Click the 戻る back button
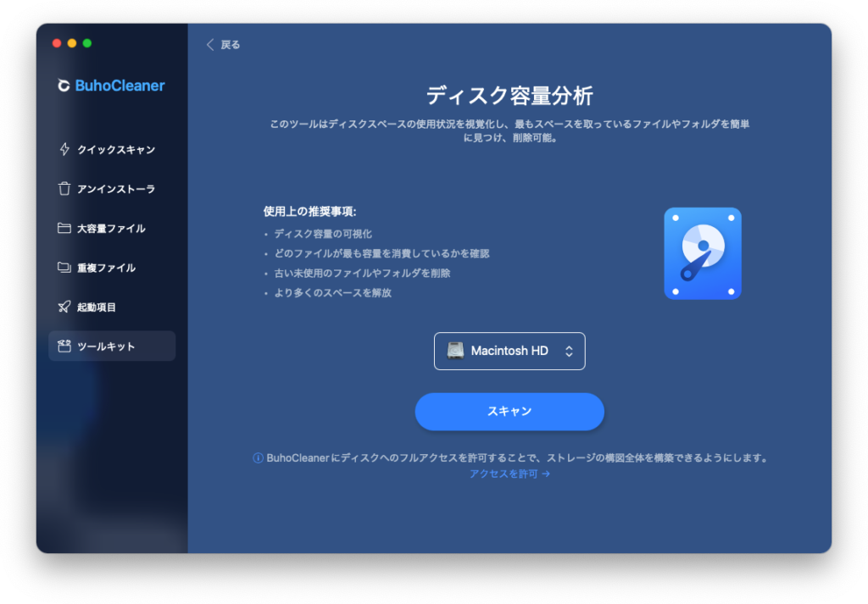This screenshot has width=868, height=604. 223,45
